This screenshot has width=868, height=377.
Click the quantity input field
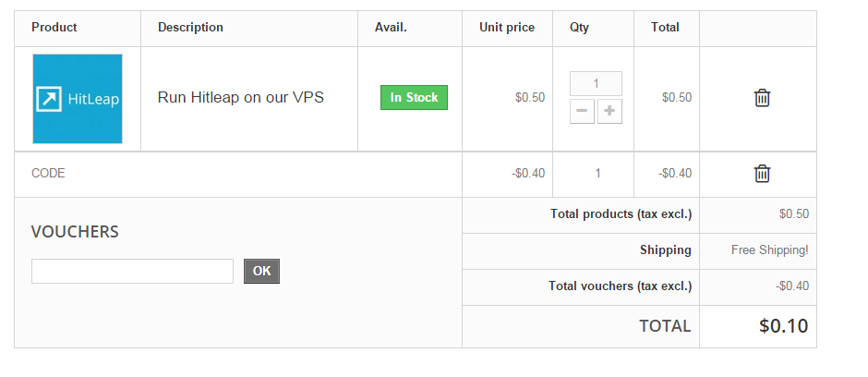click(596, 83)
